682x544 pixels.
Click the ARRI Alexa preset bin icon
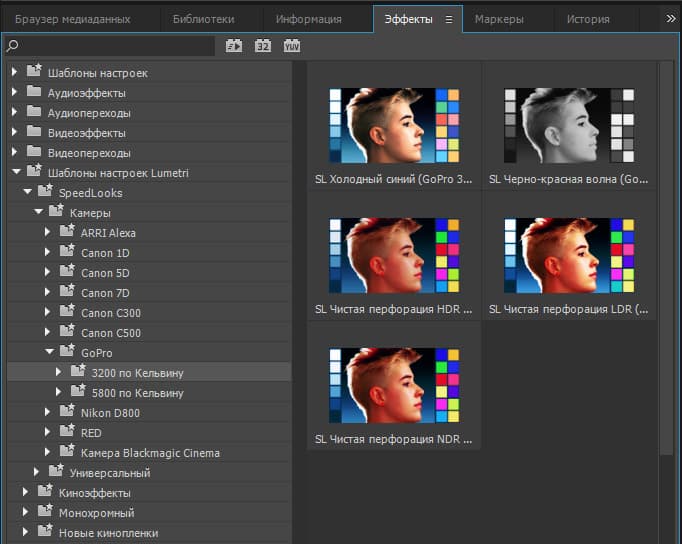pyautogui.click(x=67, y=230)
